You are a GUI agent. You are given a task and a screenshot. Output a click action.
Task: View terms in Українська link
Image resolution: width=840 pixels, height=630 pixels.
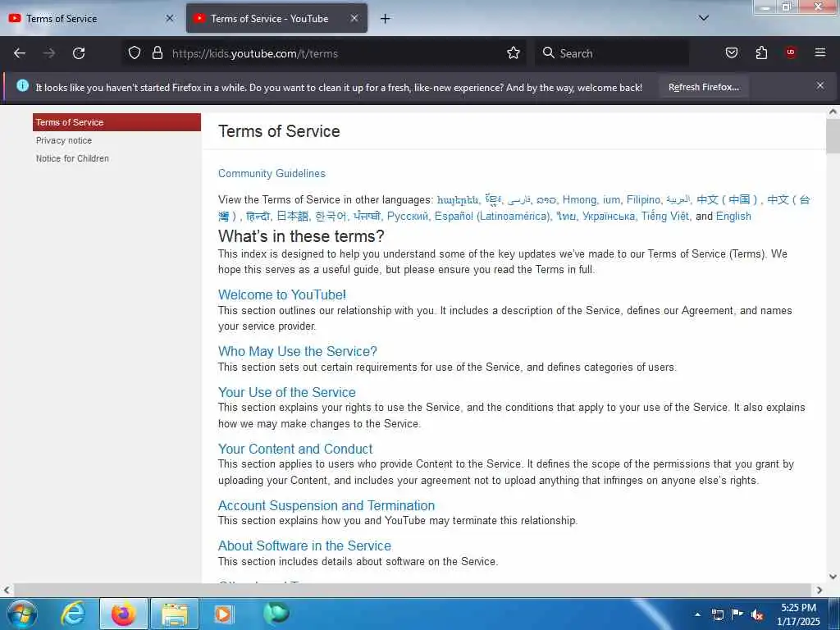[x=608, y=217]
